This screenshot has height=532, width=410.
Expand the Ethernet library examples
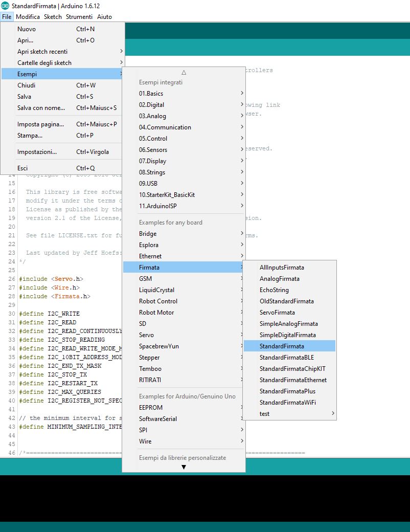(x=184, y=256)
